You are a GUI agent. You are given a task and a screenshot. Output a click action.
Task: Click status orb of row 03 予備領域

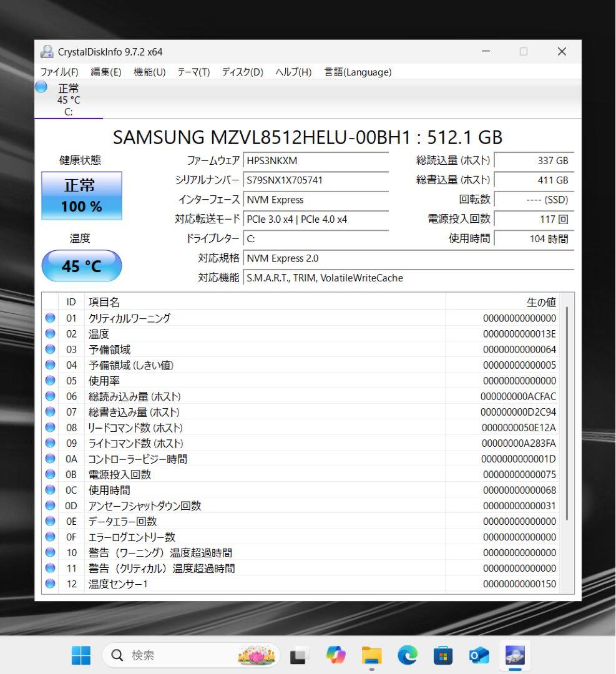point(51,349)
